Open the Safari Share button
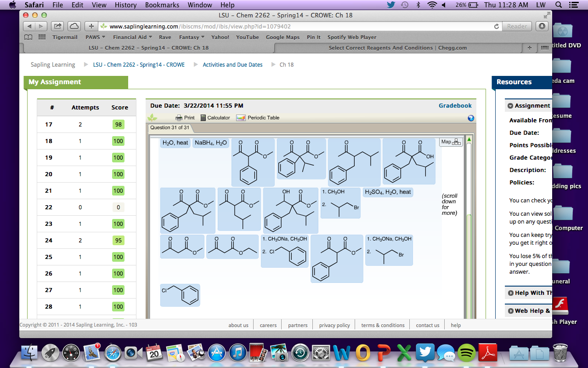 coord(57,26)
